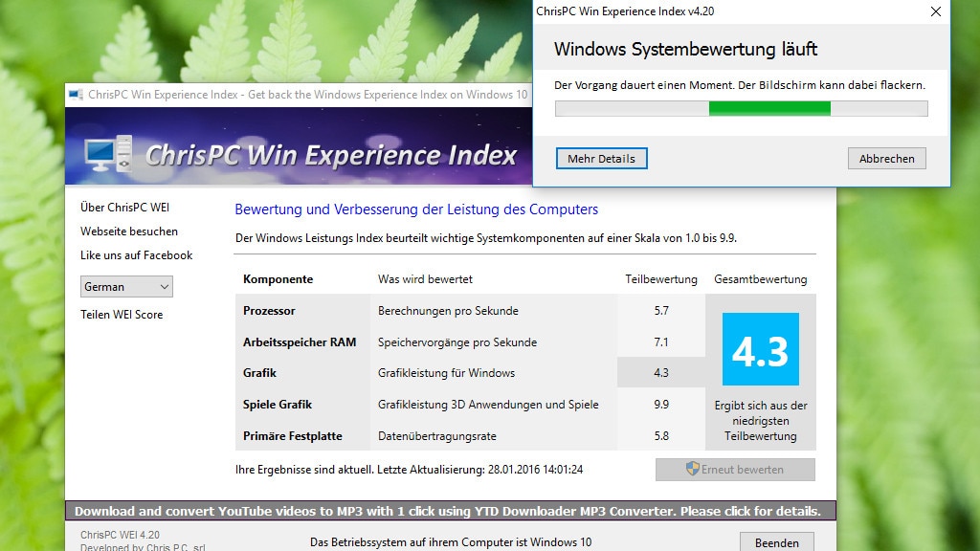Click the ChrisPC Win Experience Index banner title
980x551 pixels.
coord(331,156)
